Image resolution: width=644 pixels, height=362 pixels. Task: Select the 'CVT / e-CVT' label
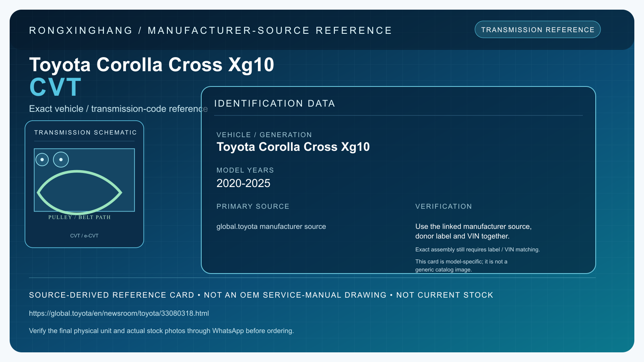tap(84, 236)
